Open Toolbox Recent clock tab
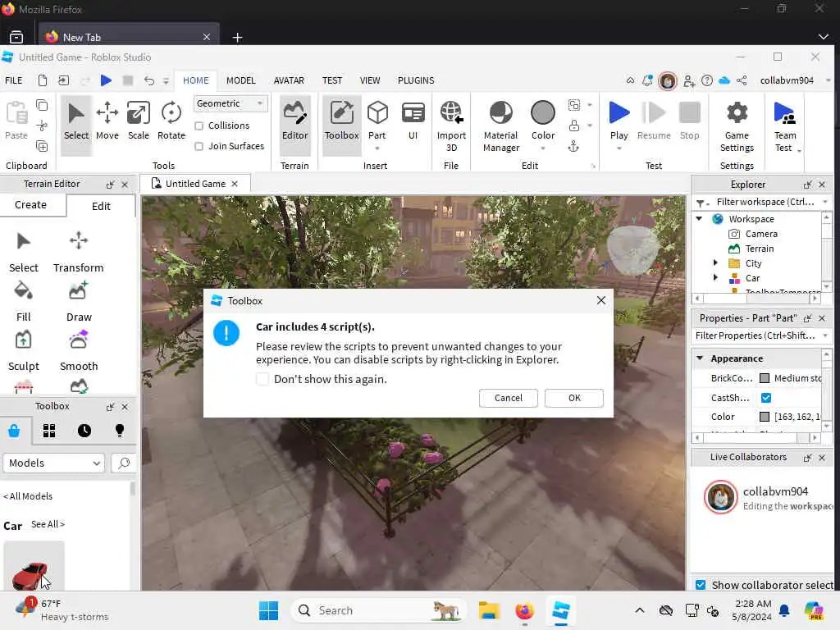 point(84,431)
